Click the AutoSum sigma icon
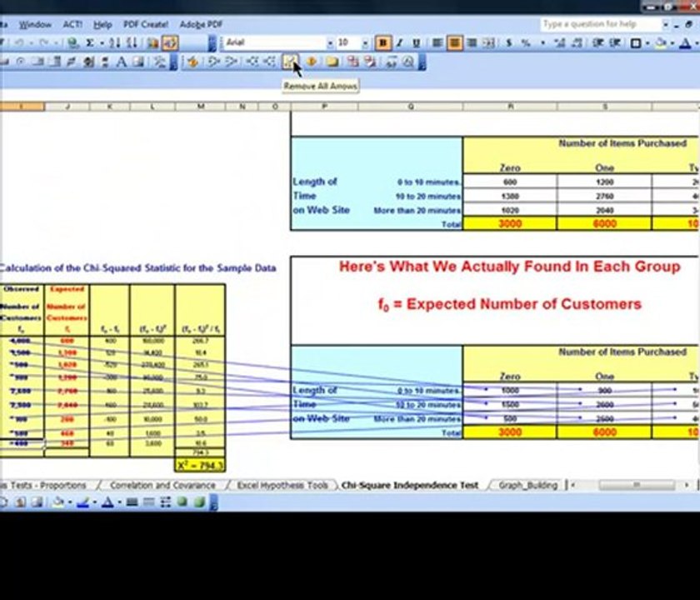The height and width of the screenshot is (600, 700). [x=90, y=42]
